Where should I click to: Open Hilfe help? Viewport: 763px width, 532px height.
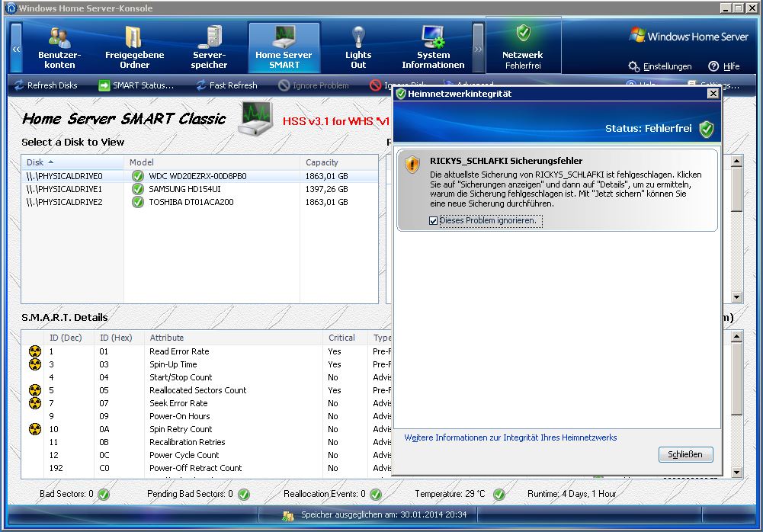[724, 66]
